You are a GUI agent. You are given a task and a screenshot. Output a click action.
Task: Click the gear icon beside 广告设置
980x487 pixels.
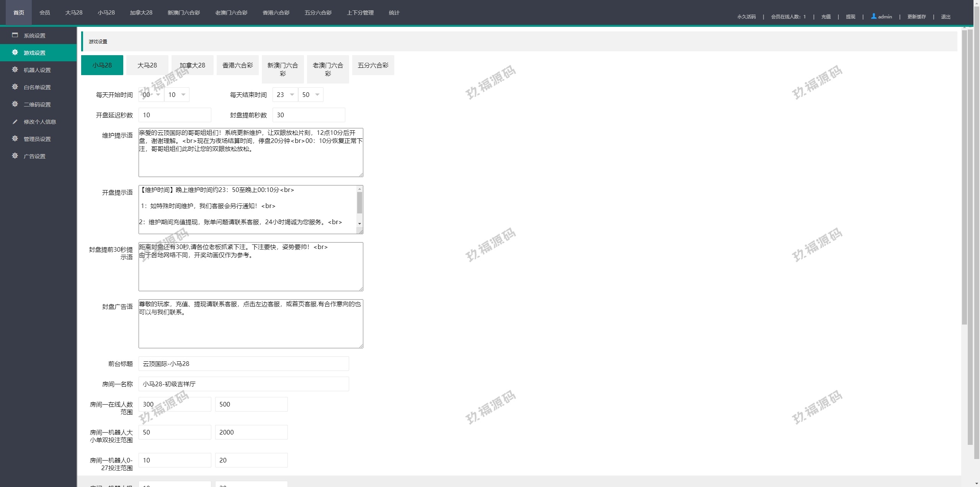coord(15,156)
